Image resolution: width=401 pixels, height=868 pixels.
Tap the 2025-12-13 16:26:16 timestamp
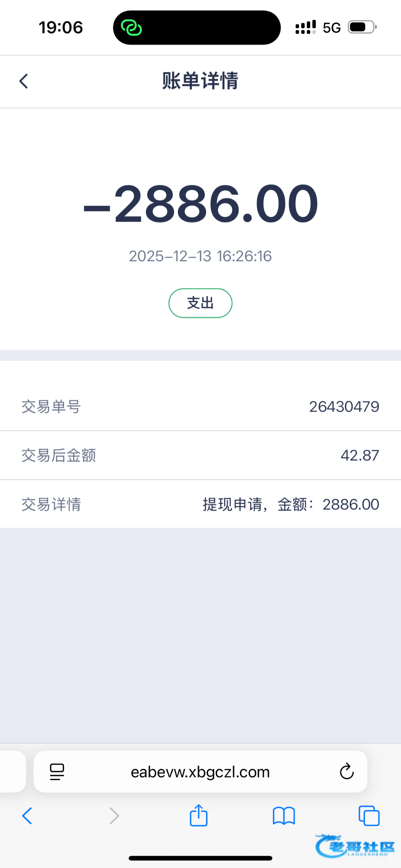pyautogui.click(x=200, y=256)
